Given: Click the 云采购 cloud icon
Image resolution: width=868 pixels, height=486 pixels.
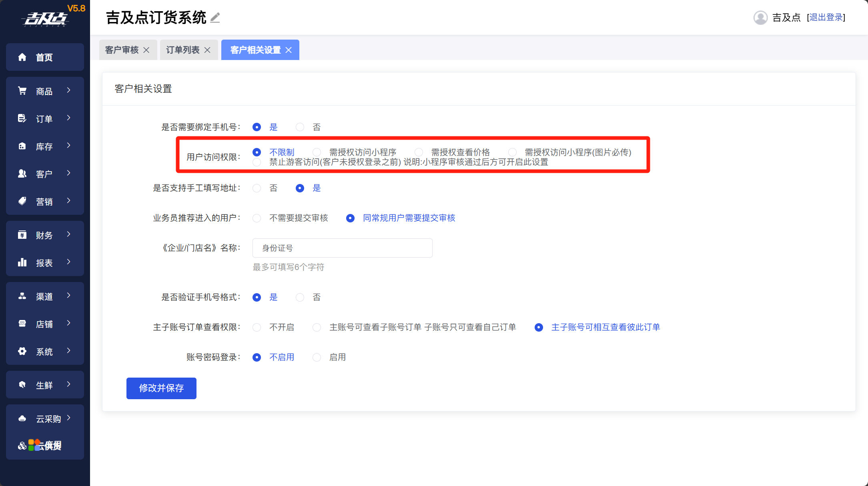Looking at the screenshot, I should tap(22, 418).
